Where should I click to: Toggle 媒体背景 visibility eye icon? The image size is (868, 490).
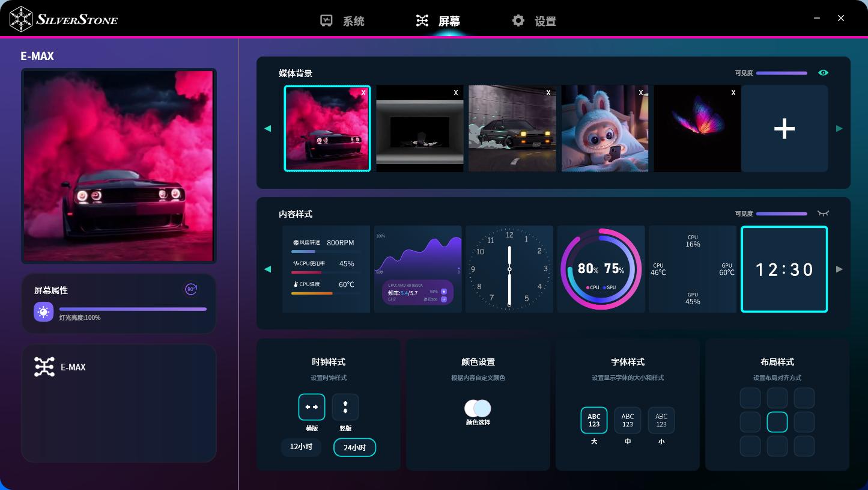(x=823, y=73)
